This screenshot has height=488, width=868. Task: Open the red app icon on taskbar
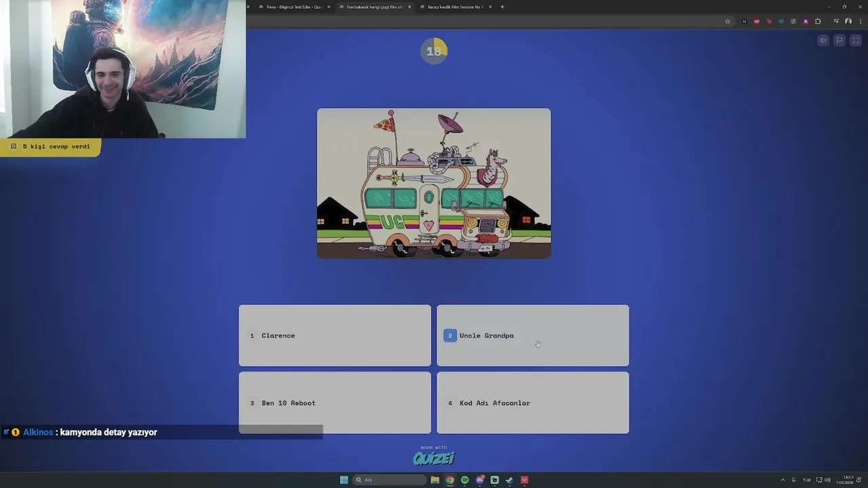point(524,480)
